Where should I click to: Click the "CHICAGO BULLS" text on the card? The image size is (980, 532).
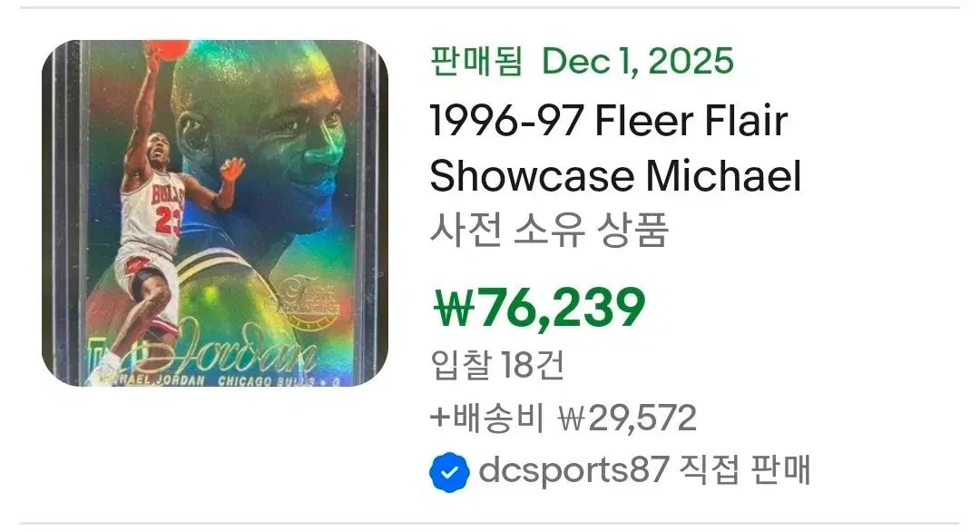point(256,380)
